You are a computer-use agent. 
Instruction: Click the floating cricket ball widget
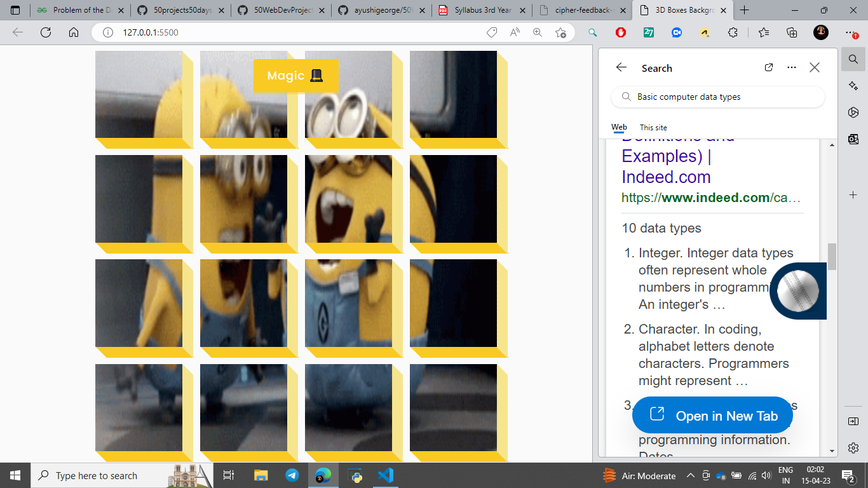[798, 291]
